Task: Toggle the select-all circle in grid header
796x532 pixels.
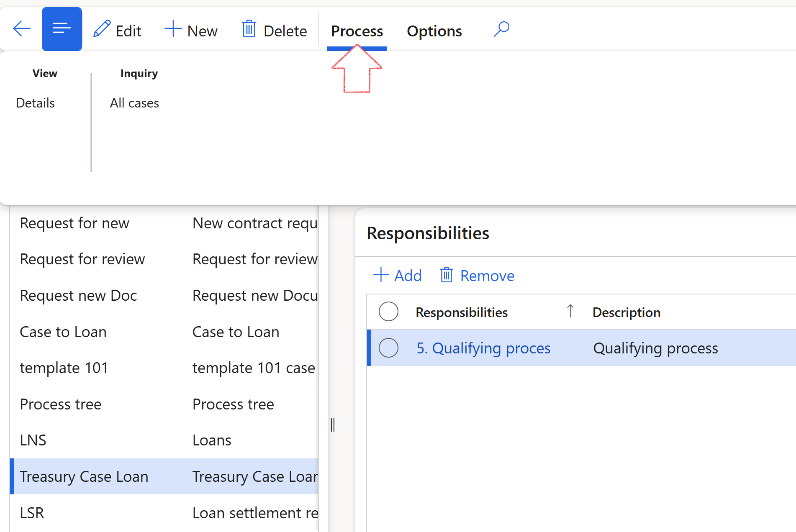Action: click(388, 312)
